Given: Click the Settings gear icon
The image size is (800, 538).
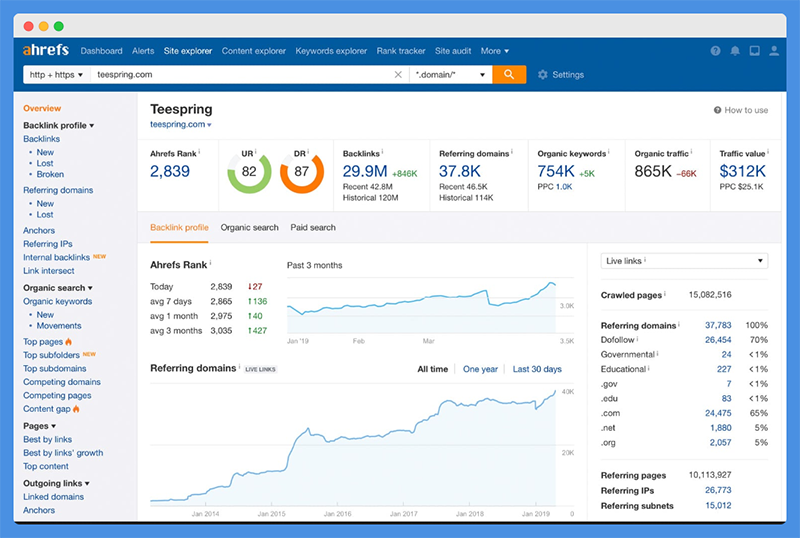Looking at the screenshot, I should coord(542,75).
